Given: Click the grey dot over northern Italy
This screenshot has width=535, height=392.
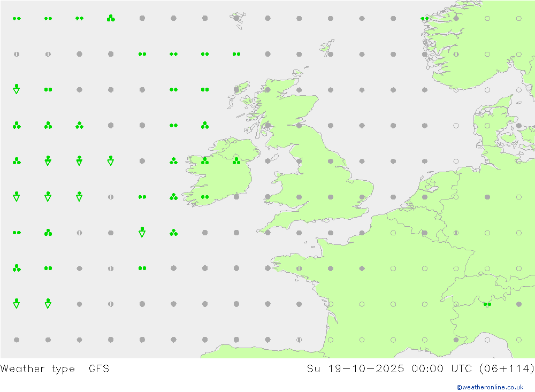Looking at the screenshot, I should (518, 304).
